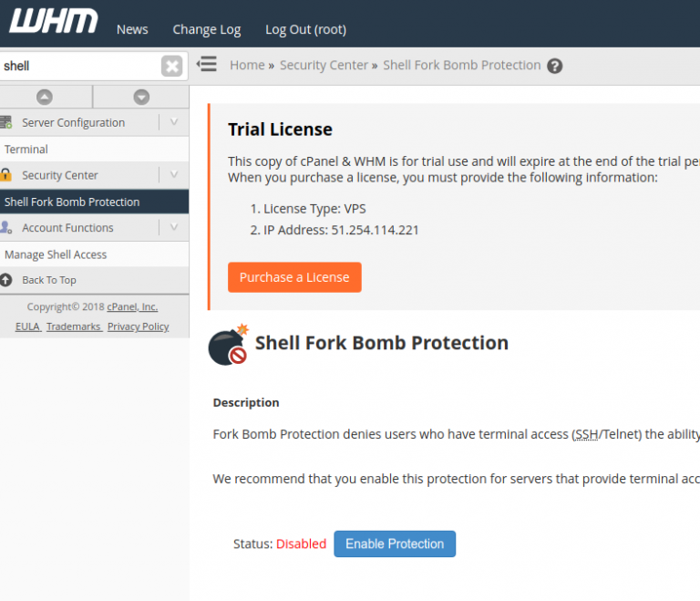700x601 pixels.
Task: Toggle the sidebar menu collapse icon
Action: tap(207, 65)
